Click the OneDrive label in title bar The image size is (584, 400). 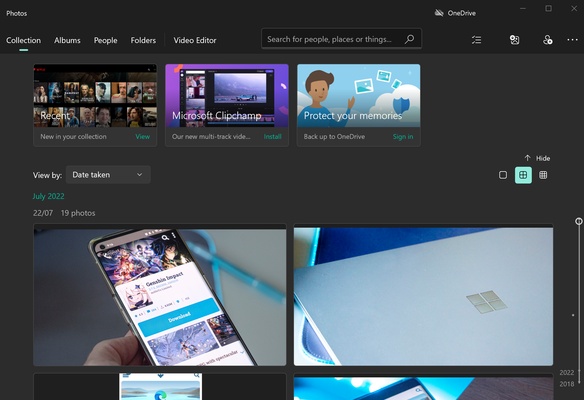tap(461, 13)
